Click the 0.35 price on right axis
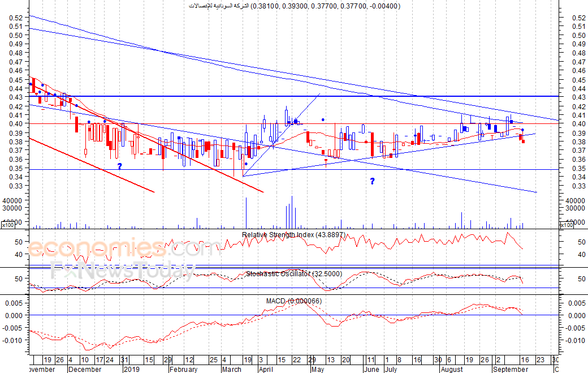Viewport: 588px width, 373px height. click(578, 169)
